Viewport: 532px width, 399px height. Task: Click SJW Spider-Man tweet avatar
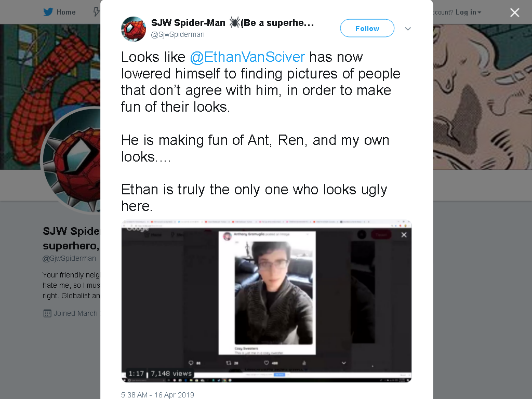click(x=134, y=29)
